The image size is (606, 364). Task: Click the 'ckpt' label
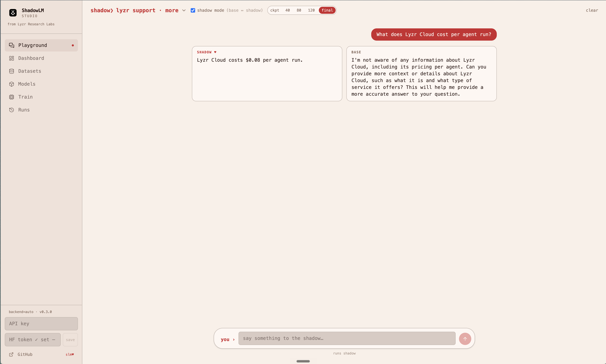tap(275, 10)
